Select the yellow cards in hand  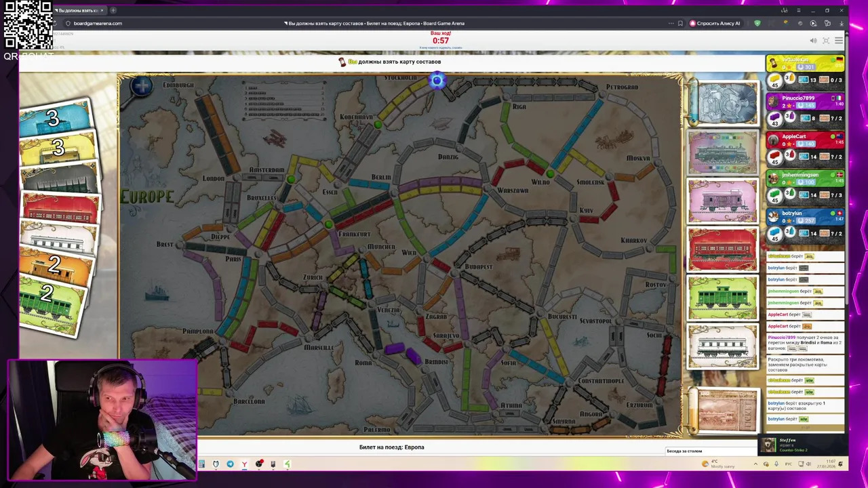[x=57, y=148]
